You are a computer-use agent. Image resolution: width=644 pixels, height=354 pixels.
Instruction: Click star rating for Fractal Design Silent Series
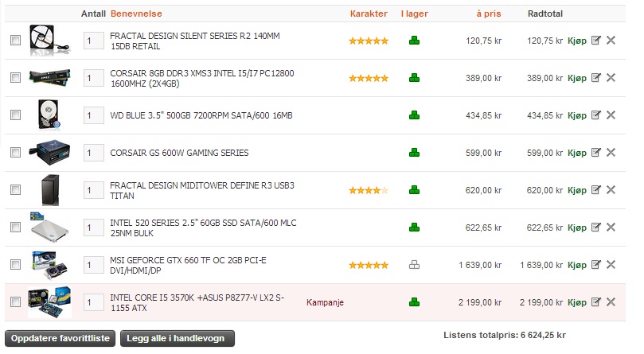[x=369, y=41]
